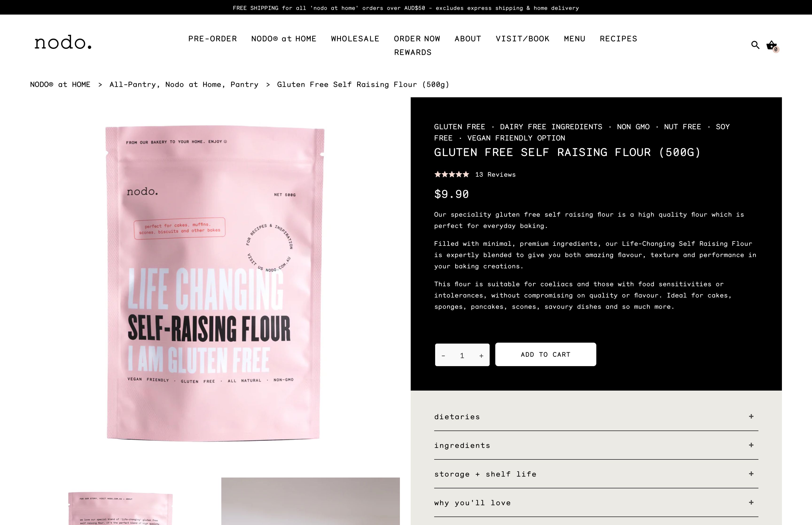Click the quantity input field
Image resolution: width=812 pixels, height=525 pixels.
coord(462,356)
